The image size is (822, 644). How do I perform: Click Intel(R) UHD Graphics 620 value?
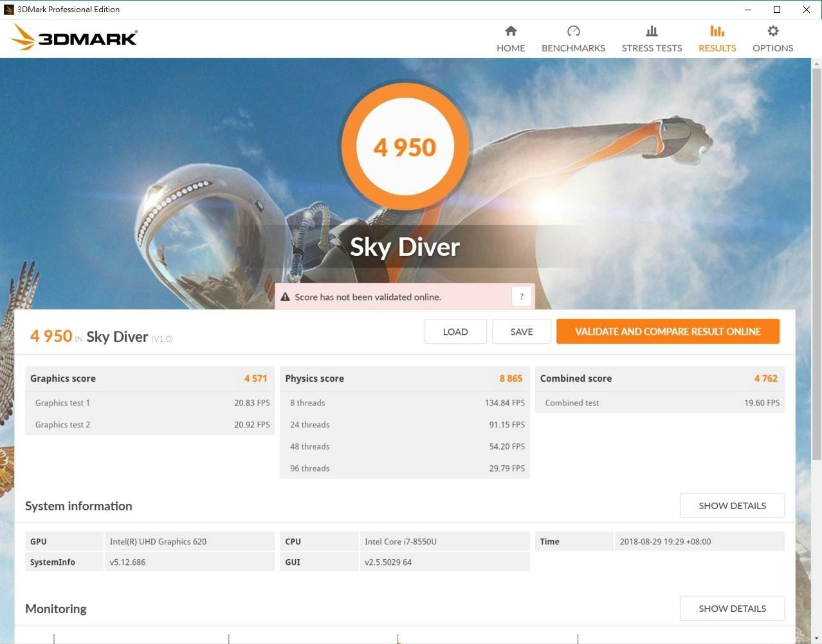click(158, 542)
